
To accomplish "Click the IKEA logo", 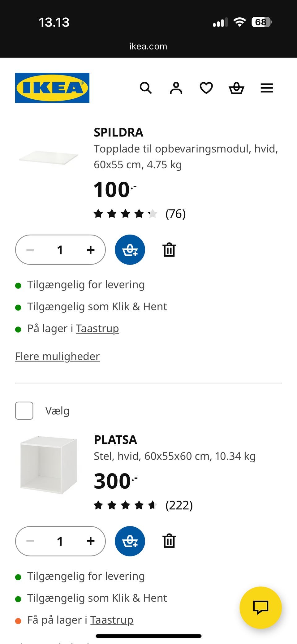I will coord(52,88).
